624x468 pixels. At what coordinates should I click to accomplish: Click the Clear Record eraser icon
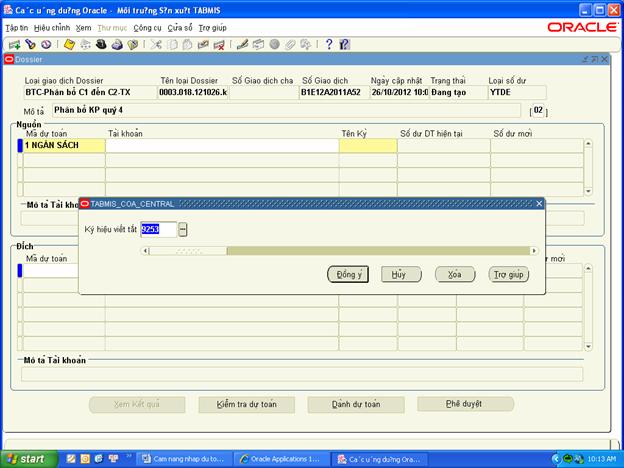click(203, 44)
